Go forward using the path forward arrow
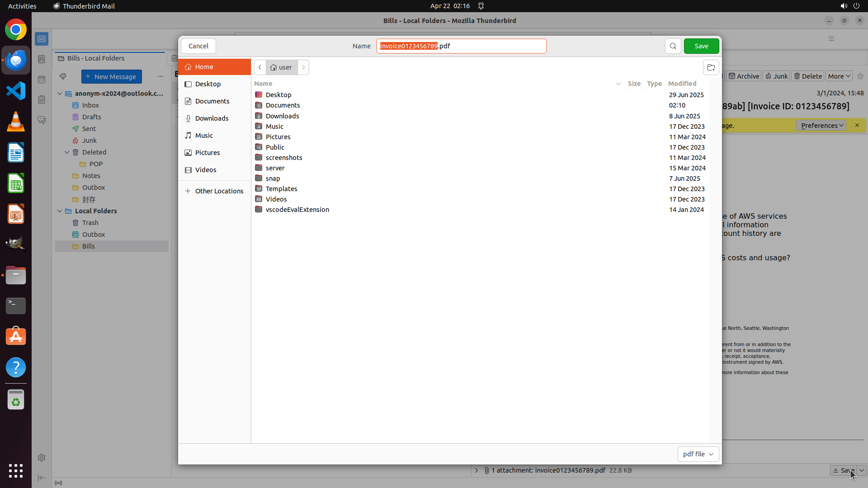This screenshot has height=488, width=868. [303, 67]
